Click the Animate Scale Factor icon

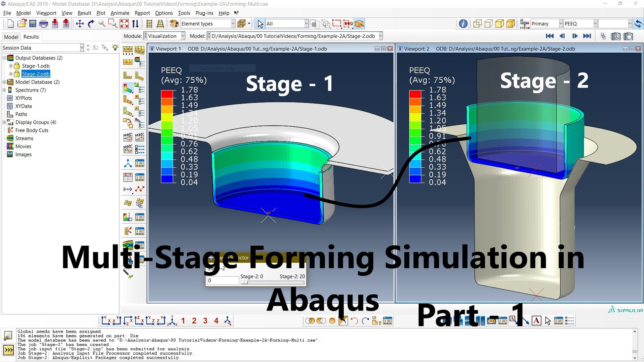pos(128,137)
